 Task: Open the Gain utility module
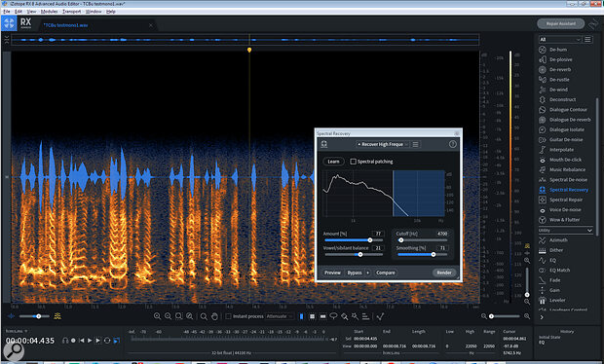[x=554, y=290]
